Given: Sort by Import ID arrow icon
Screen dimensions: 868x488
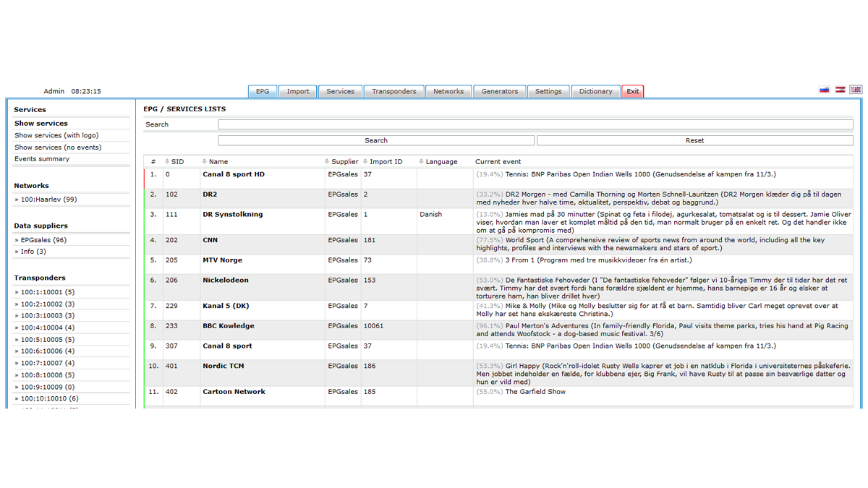Looking at the screenshot, I should [x=365, y=162].
